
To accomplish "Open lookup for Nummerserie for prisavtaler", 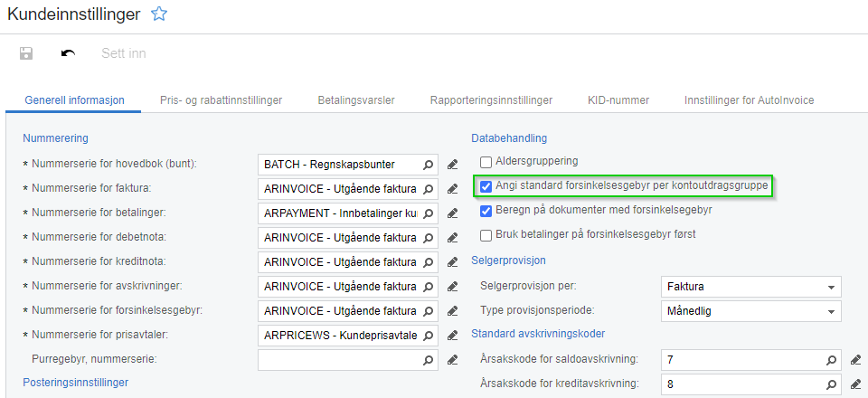I will 428,335.
